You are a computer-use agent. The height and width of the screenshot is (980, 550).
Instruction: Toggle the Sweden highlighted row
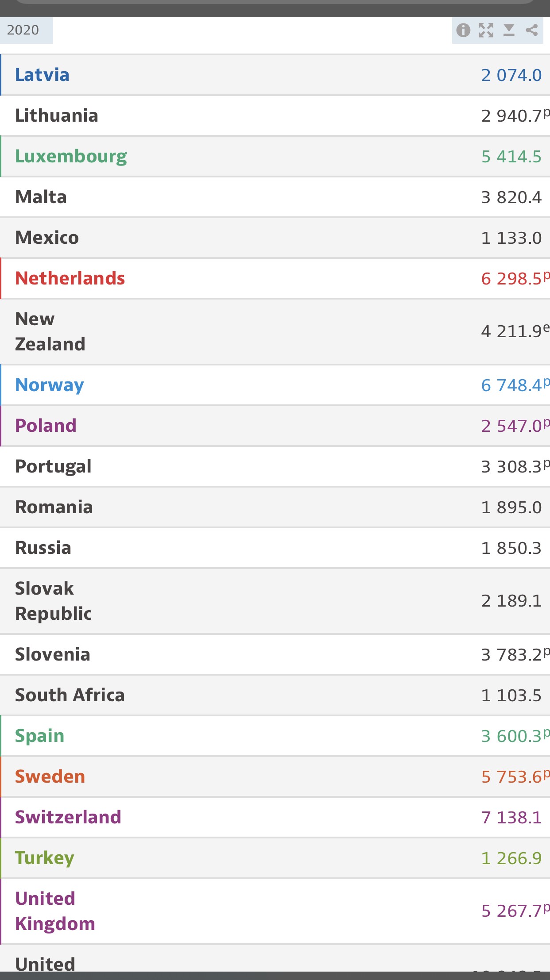[x=275, y=776]
